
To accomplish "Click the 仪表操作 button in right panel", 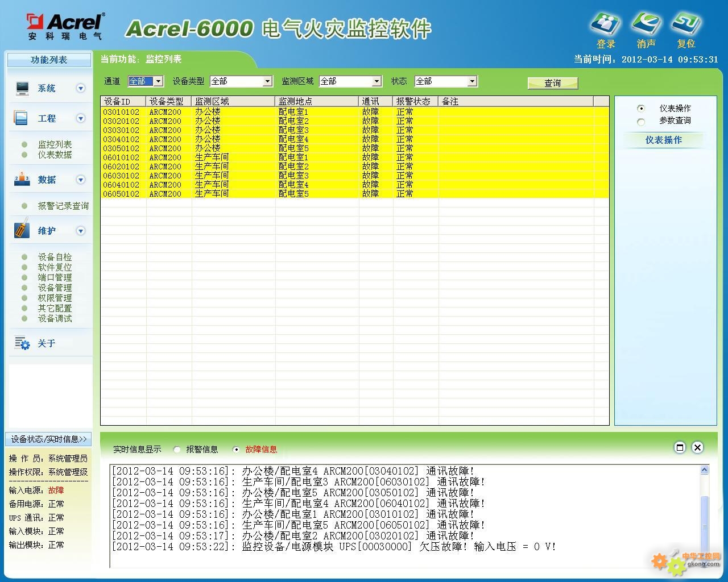I will pyautogui.click(x=663, y=140).
